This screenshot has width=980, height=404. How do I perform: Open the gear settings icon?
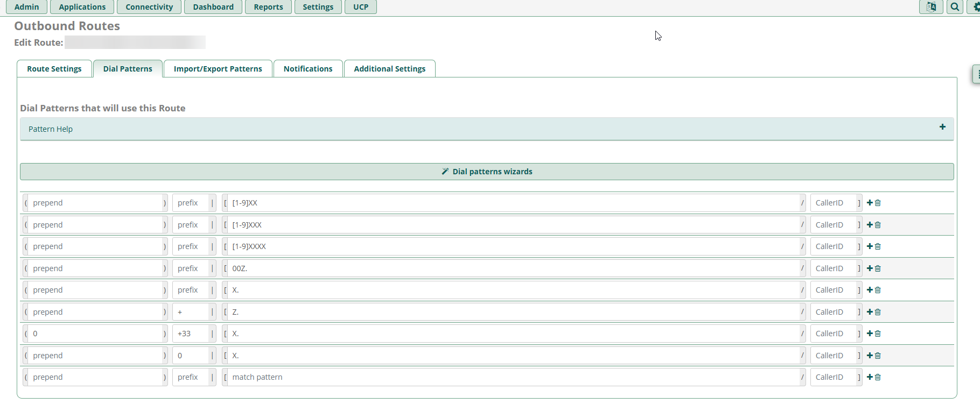[x=976, y=7]
